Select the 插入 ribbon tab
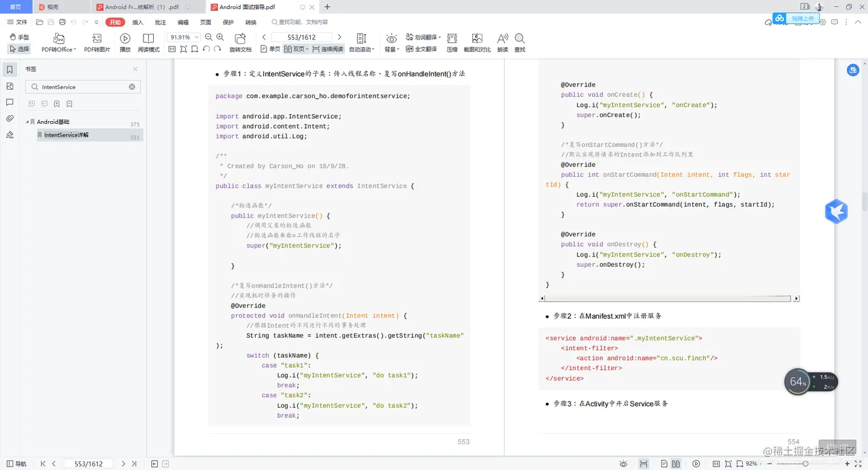Screen dimensions: 868x470 pos(138,22)
